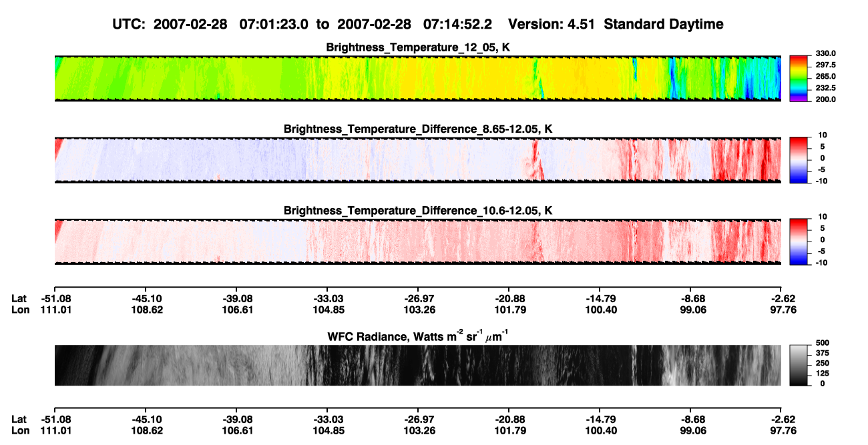Viewport: 868px width, 445px height.
Task: Click latitude '-14.79' on axis above WFC panel
Action: click(600, 298)
